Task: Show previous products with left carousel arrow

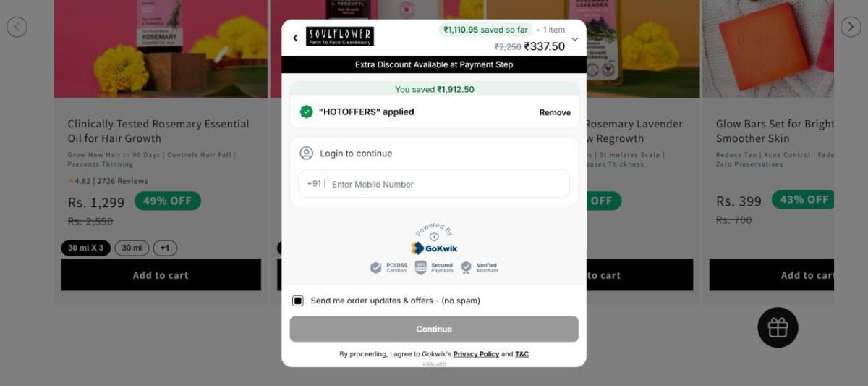Action: (17, 27)
